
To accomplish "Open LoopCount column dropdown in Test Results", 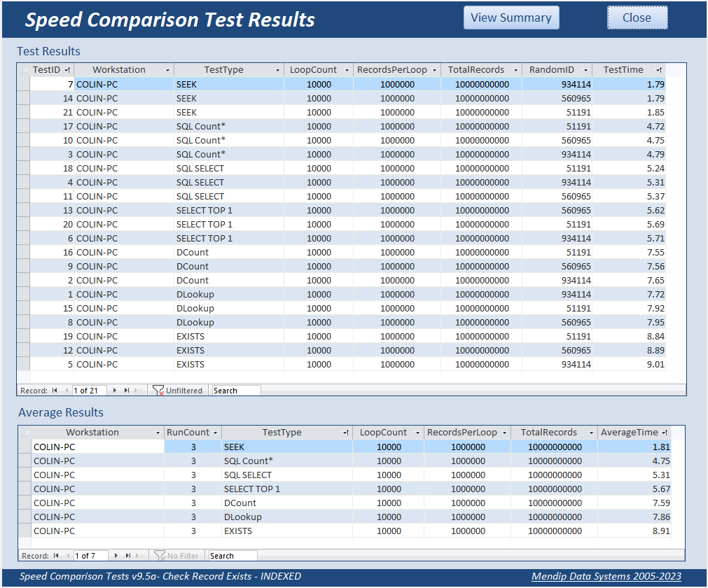I will pyautogui.click(x=347, y=70).
